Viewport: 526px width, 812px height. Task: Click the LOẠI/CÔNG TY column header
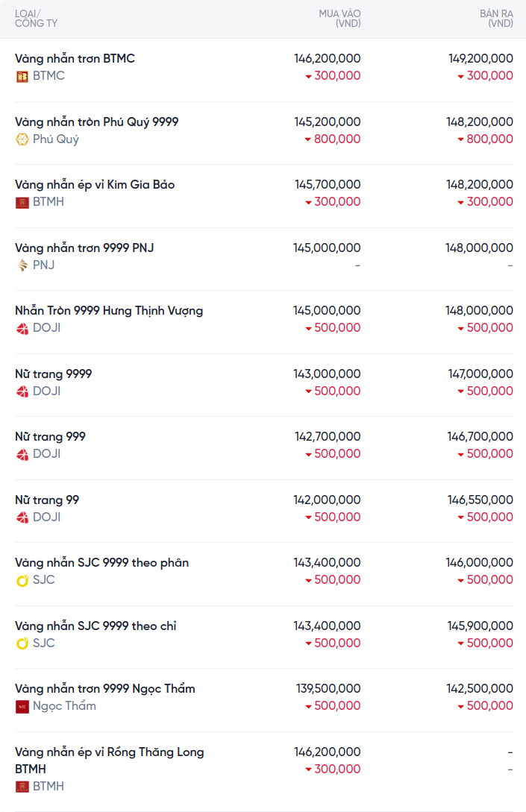coord(36,19)
